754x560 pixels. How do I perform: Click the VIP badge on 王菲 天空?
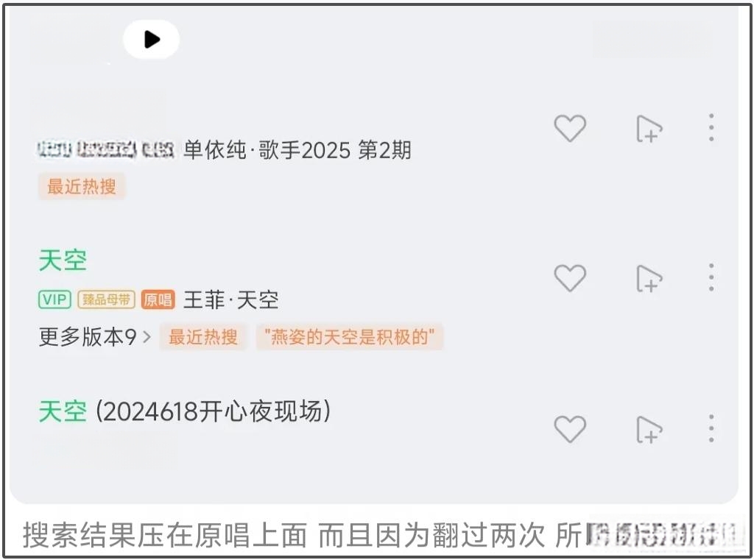tap(54, 300)
